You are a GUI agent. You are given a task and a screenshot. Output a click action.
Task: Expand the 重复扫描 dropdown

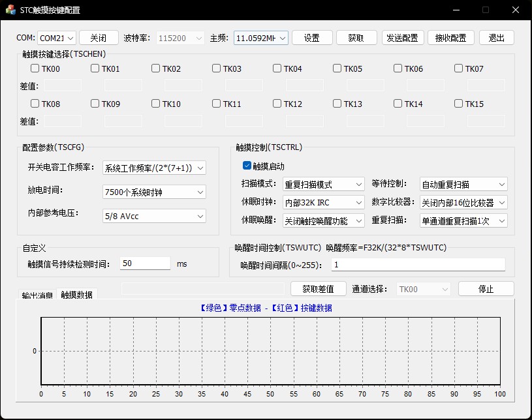tap(463, 220)
